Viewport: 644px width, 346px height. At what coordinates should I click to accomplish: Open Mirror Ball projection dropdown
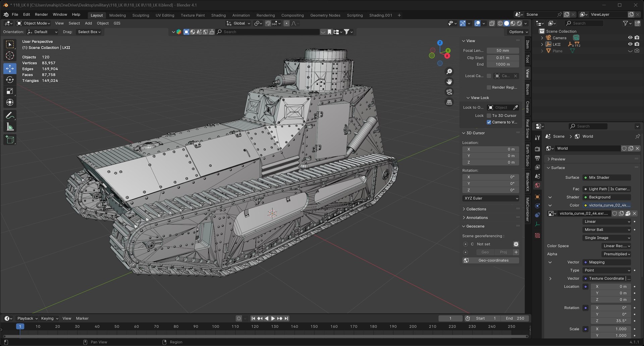click(x=607, y=230)
